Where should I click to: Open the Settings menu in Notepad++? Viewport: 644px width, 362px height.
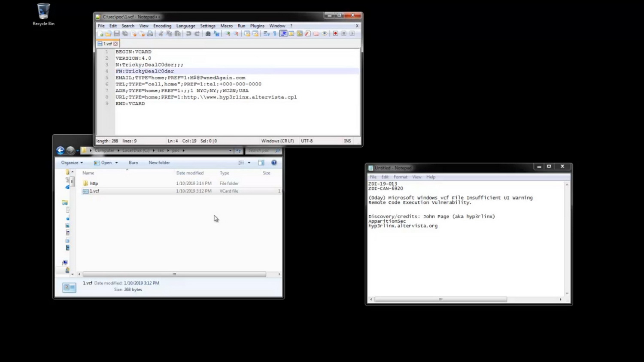tap(208, 26)
